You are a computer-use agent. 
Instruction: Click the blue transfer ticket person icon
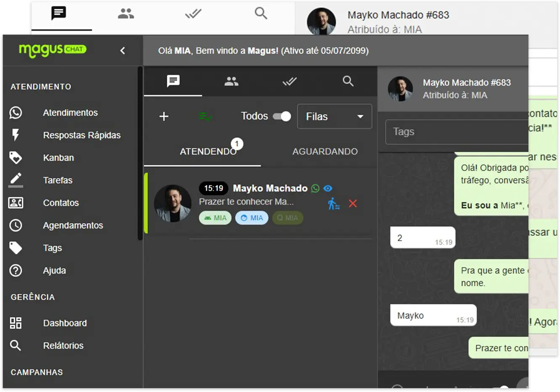(334, 204)
